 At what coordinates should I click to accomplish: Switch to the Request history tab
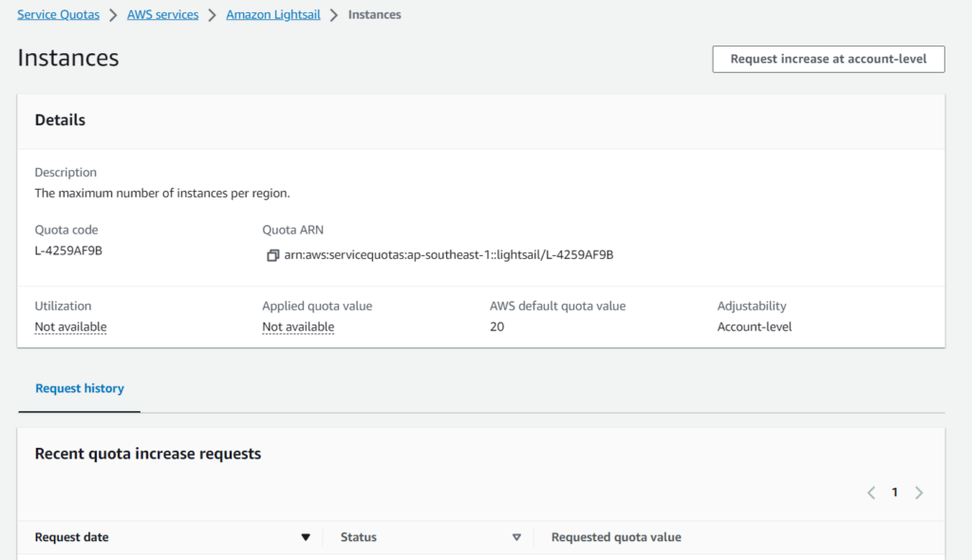pos(80,388)
